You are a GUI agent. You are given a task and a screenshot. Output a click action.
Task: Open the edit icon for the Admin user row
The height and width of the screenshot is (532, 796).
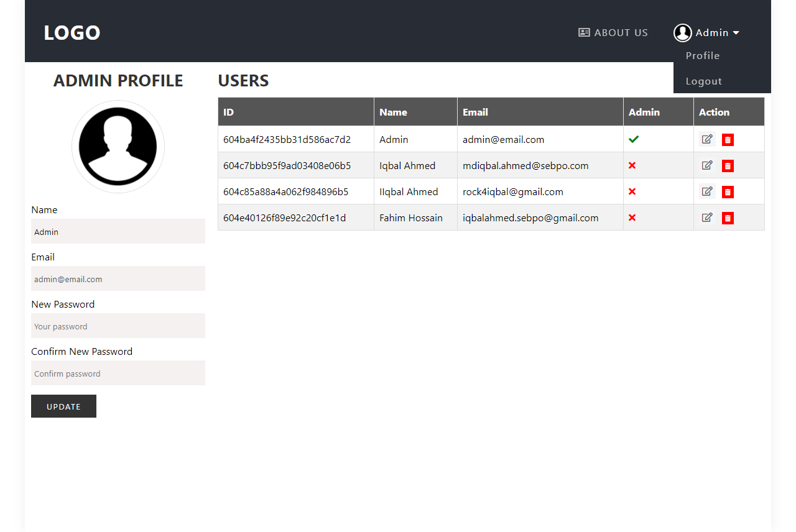(707, 139)
